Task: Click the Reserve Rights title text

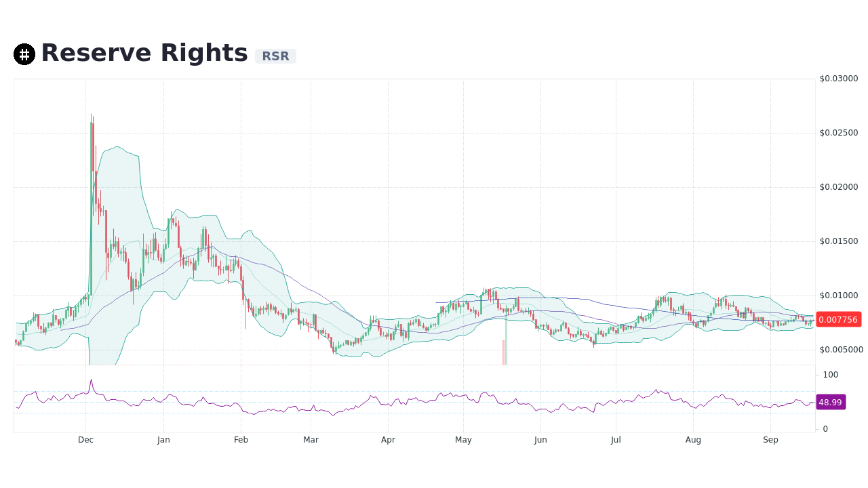Action: tap(144, 53)
